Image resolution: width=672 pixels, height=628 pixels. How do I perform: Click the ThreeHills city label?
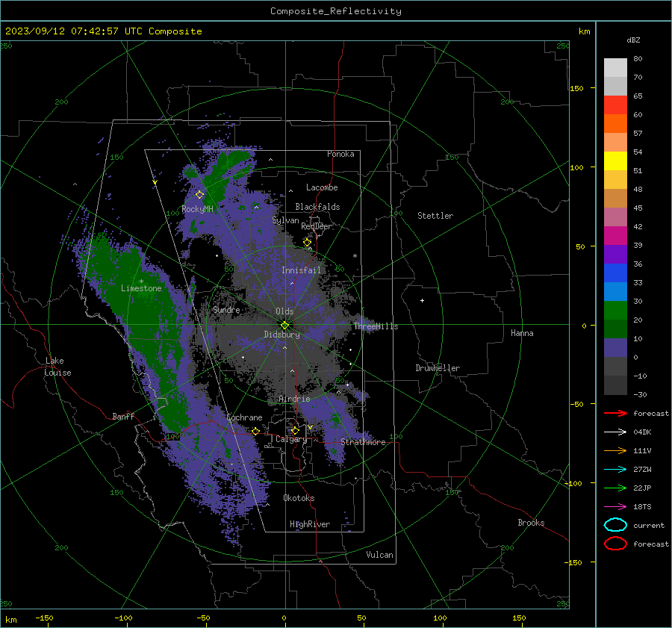click(376, 326)
